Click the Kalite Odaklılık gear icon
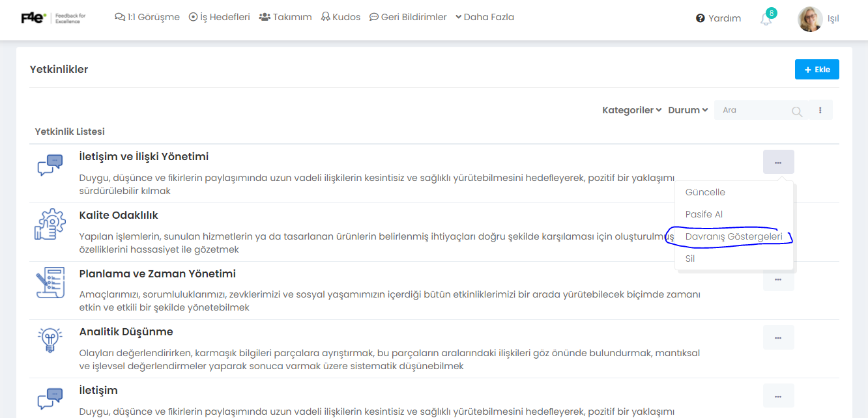Image resolution: width=868 pixels, height=418 pixels. tap(50, 225)
